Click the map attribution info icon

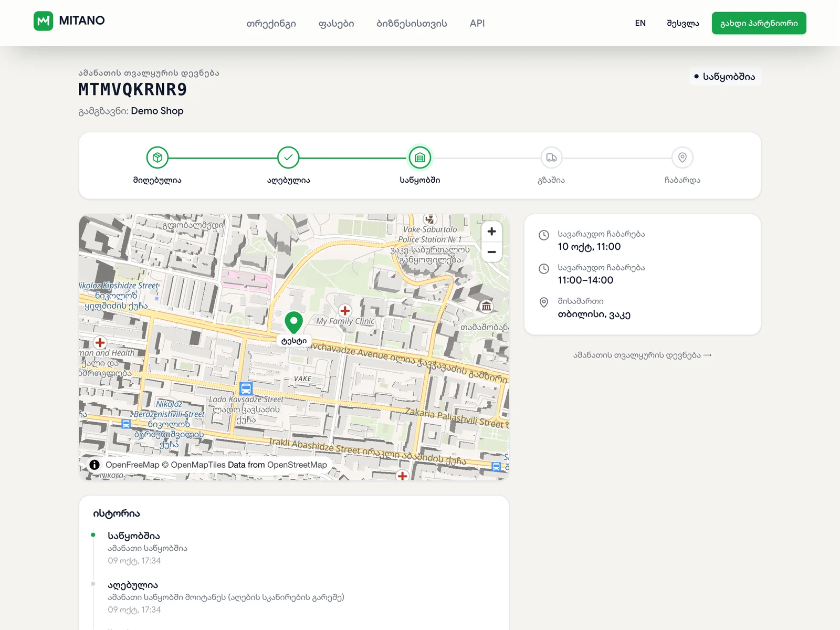click(x=94, y=465)
